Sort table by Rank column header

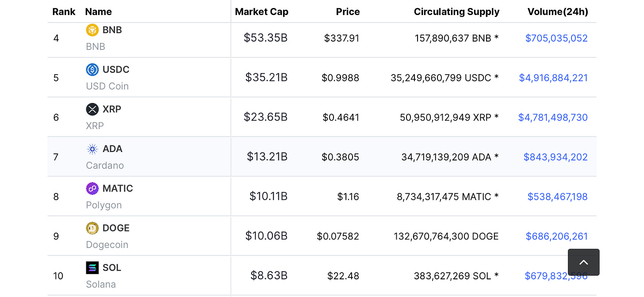64,12
